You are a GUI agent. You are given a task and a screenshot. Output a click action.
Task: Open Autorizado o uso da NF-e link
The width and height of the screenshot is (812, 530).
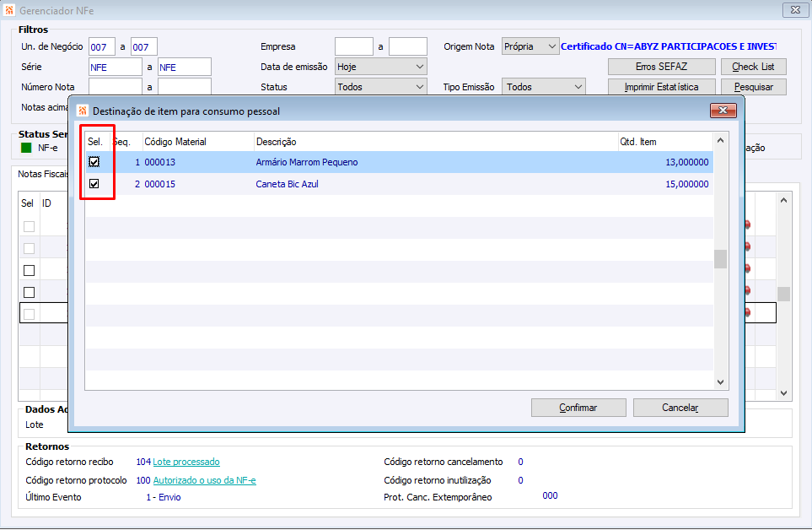(x=205, y=480)
